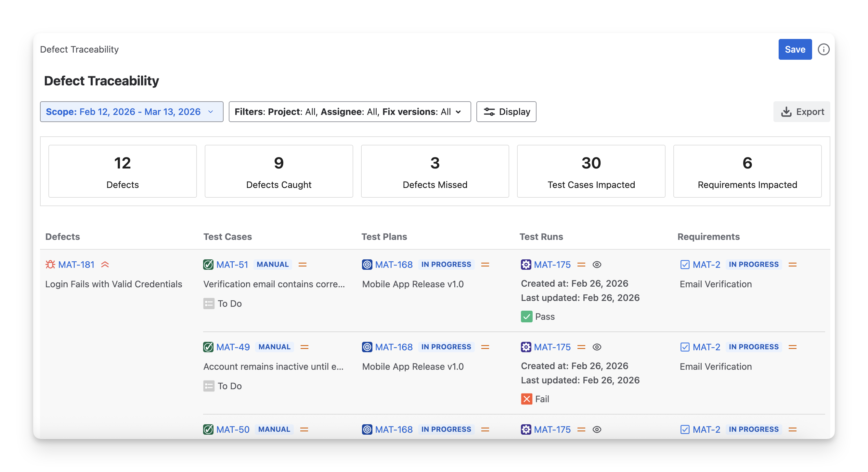Click the Export button

801,112
